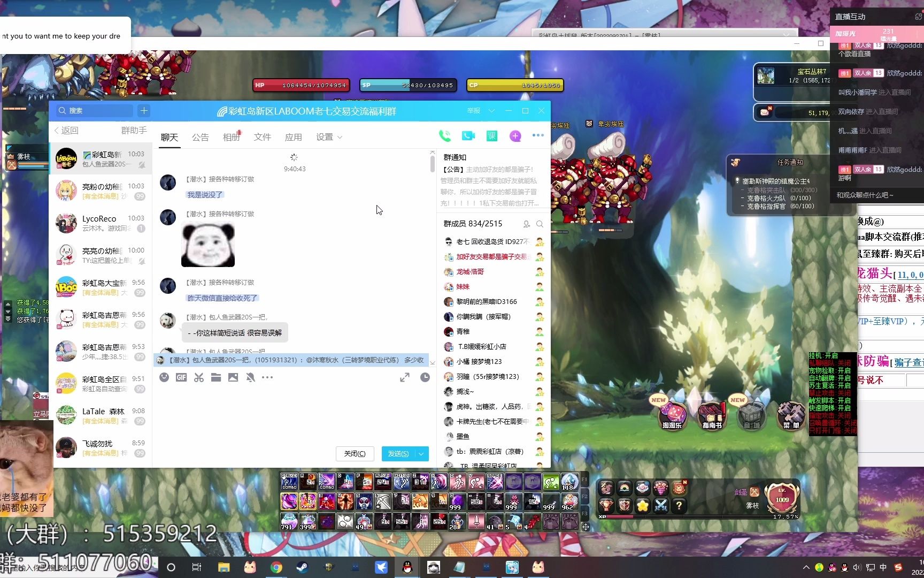The image size is (924, 578).
Task: Expand the message input area with arrows icon
Action: pyautogui.click(x=405, y=378)
